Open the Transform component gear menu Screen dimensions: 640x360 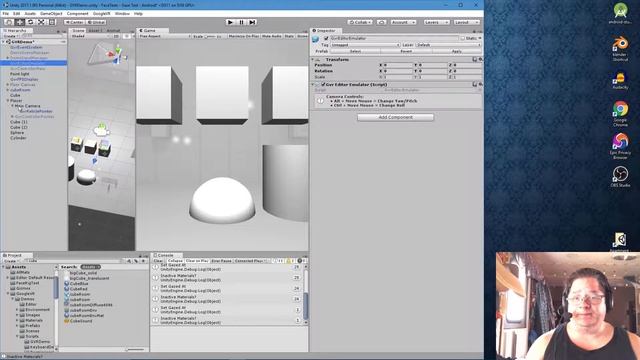coord(480,59)
